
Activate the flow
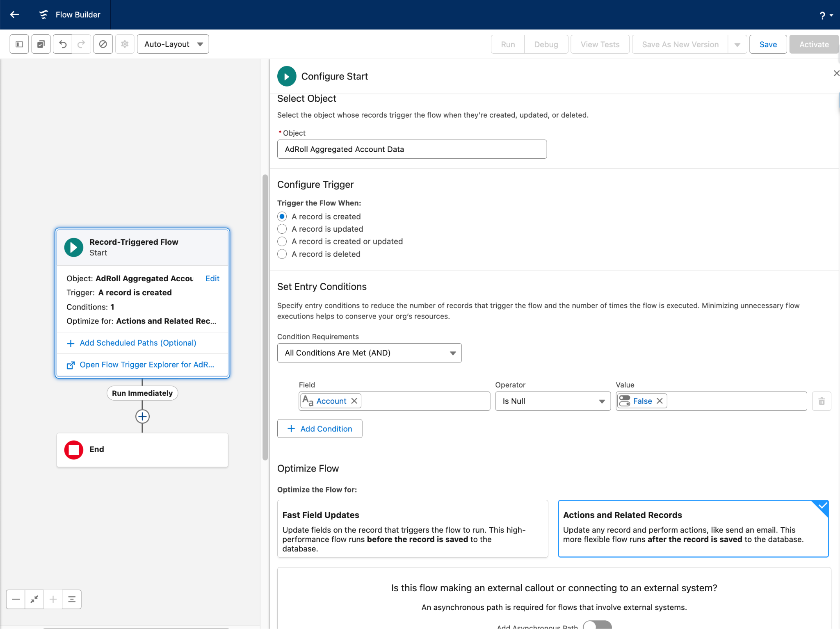click(814, 44)
